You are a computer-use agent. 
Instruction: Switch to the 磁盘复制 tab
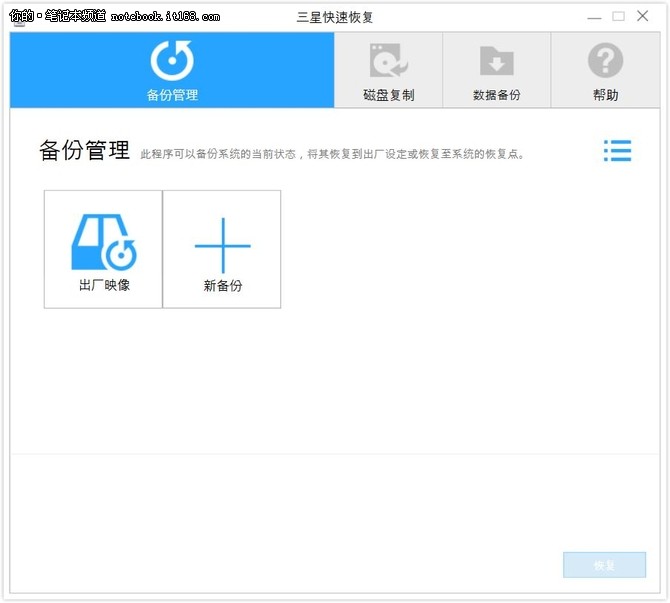(x=388, y=70)
